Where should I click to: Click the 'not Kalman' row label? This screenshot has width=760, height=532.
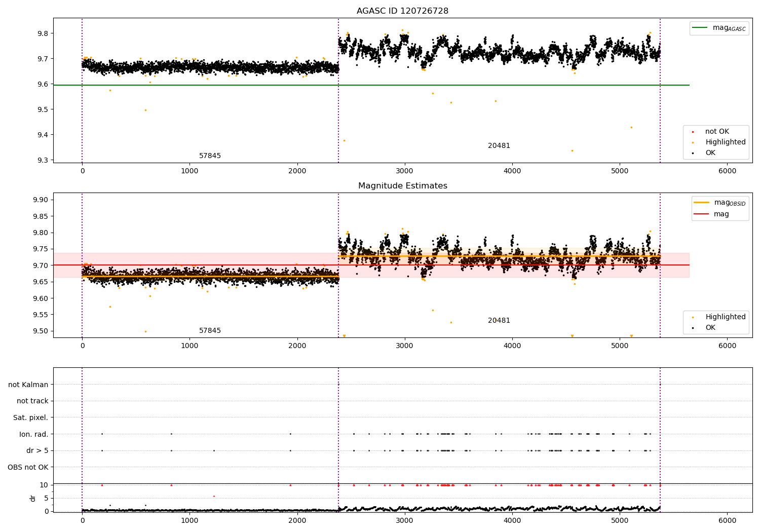[28, 385]
